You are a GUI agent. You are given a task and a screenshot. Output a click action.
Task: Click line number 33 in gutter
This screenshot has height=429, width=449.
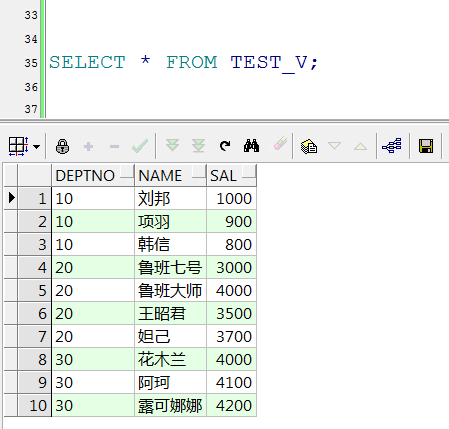click(x=31, y=15)
